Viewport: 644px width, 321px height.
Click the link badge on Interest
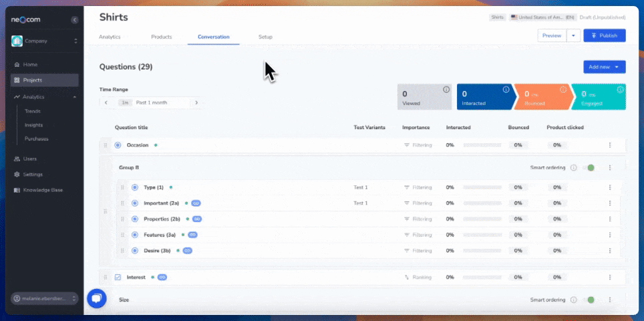162,278
